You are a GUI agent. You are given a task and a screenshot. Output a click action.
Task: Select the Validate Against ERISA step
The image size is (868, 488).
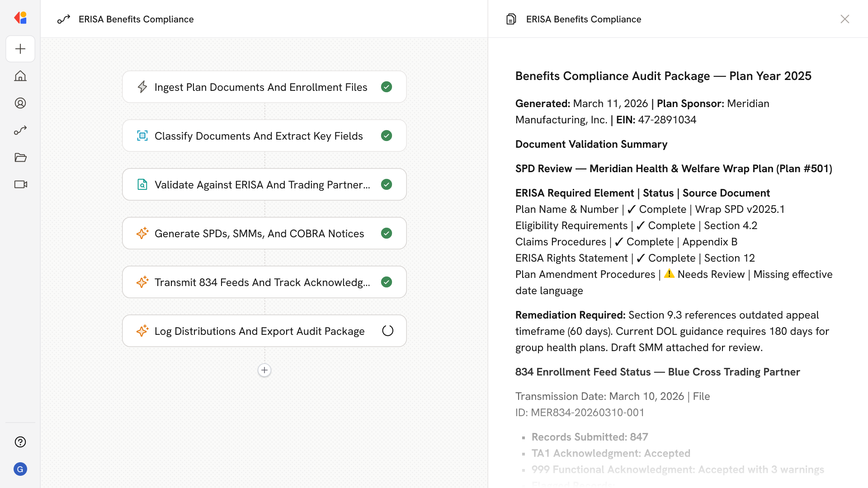262,184
